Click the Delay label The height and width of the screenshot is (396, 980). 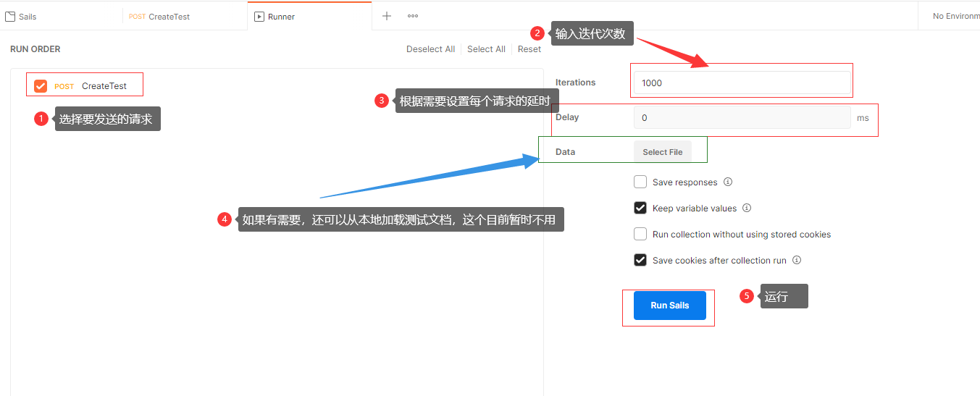[x=567, y=117]
